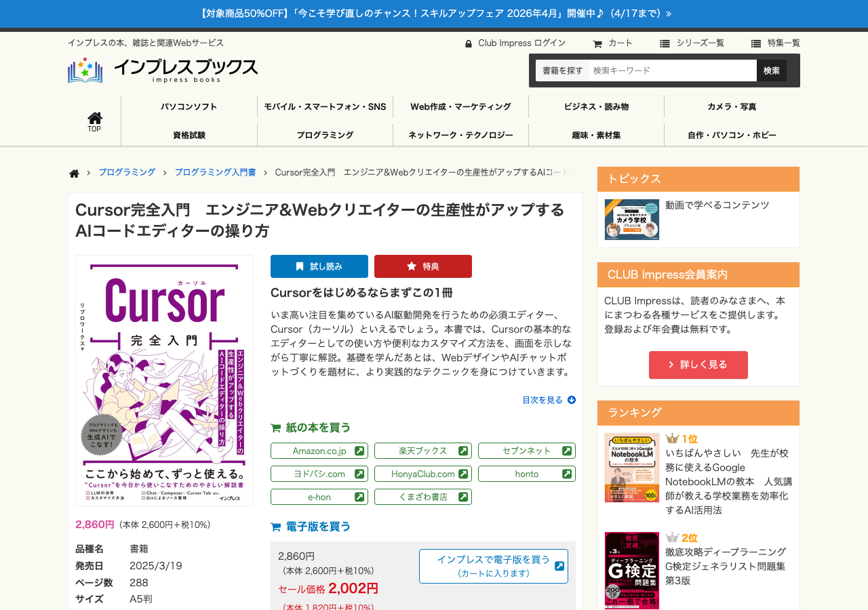The width and height of the screenshot is (868, 610).
Task: Click 詳しく見る in CLUB Impress panel
Action: [x=698, y=365]
